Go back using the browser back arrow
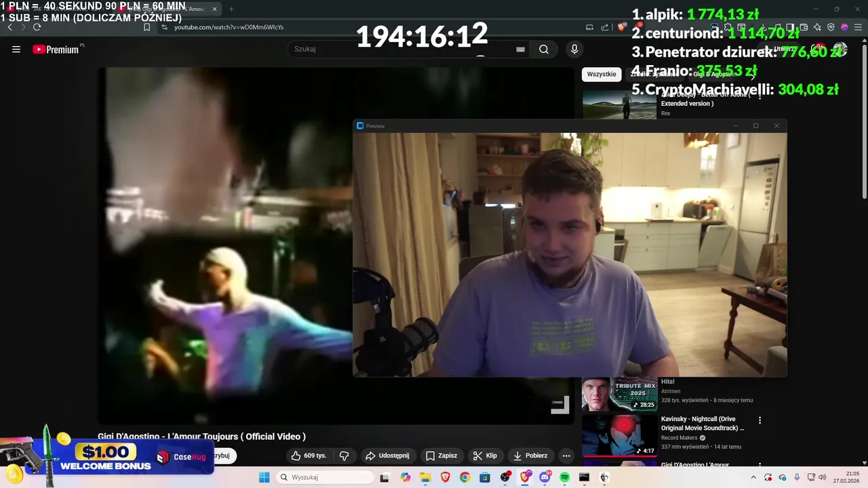This screenshot has width=868, height=488. point(9,27)
